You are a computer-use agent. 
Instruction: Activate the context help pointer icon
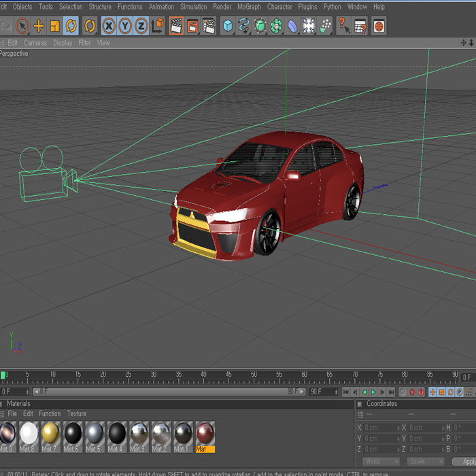(344, 26)
